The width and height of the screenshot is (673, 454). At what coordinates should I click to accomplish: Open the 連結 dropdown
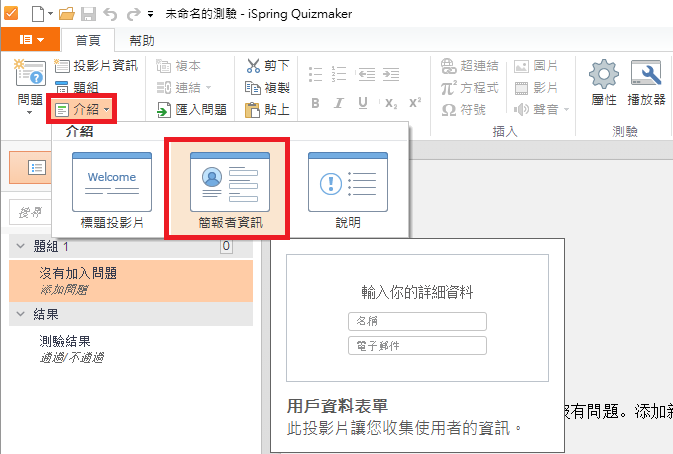click(x=184, y=88)
